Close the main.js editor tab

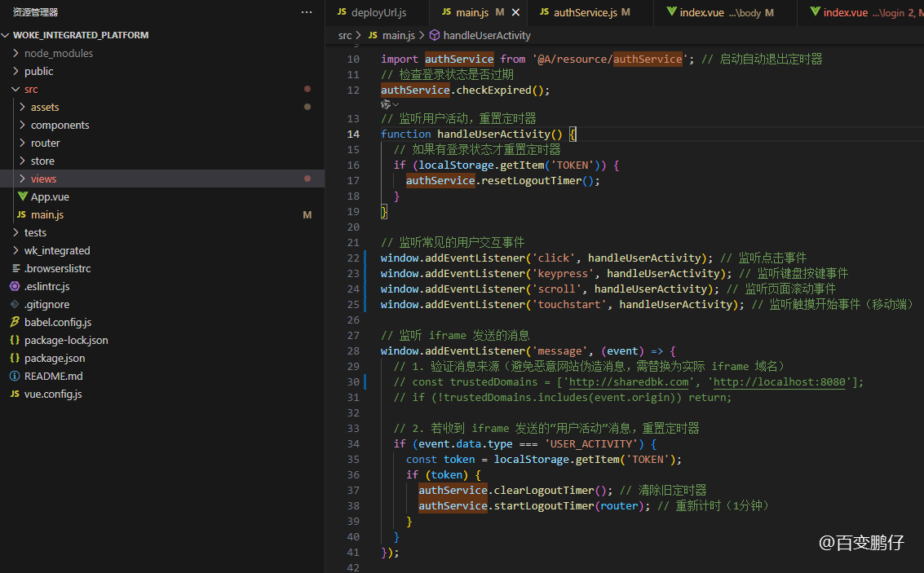coord(515,12)
